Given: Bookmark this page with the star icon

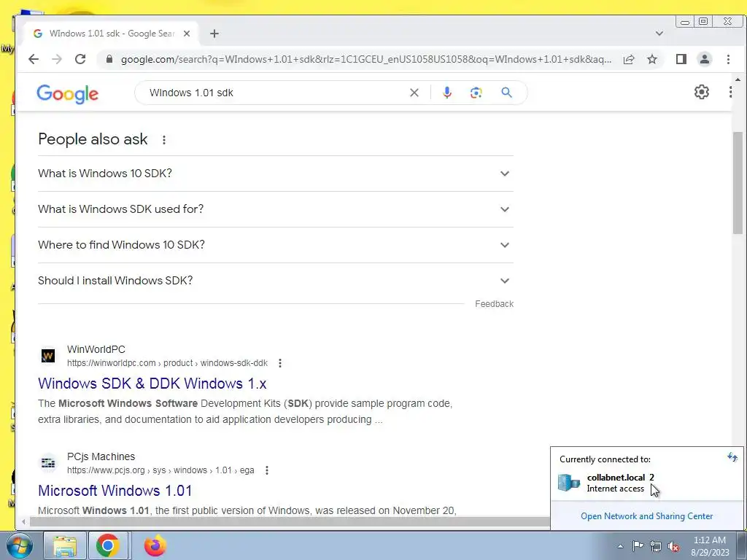Looking at the screenshot, I should (x=652, y=59).
